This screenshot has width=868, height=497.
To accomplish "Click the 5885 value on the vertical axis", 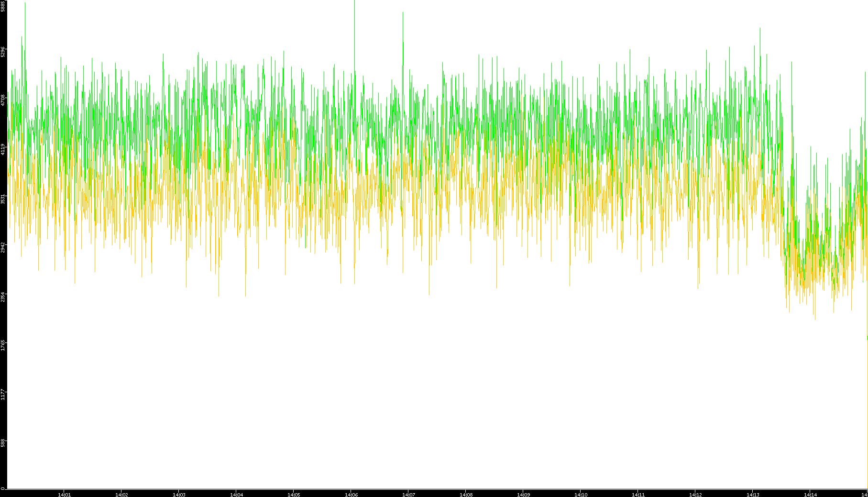I will click(3, 6).
